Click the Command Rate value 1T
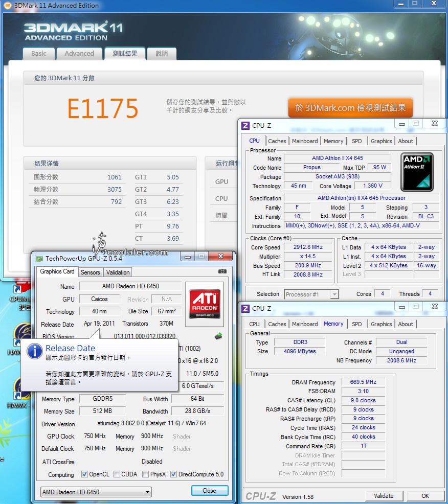 pyautogui.click(x=363, y=446)
